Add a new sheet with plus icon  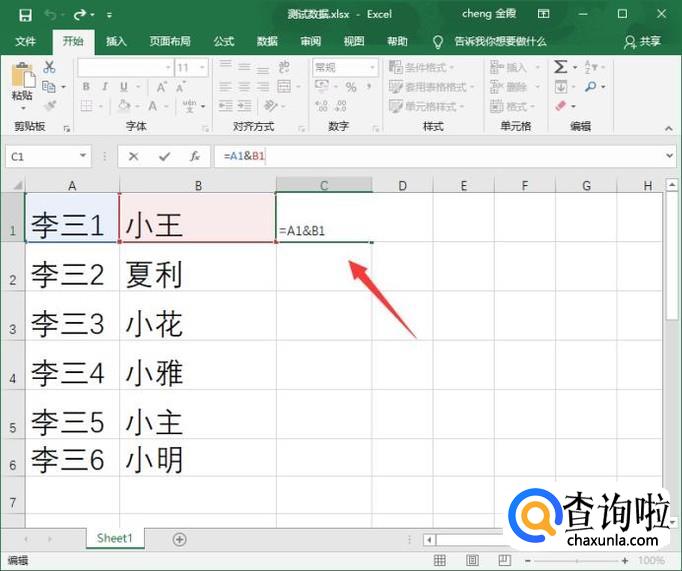click(x=179, y=539)
